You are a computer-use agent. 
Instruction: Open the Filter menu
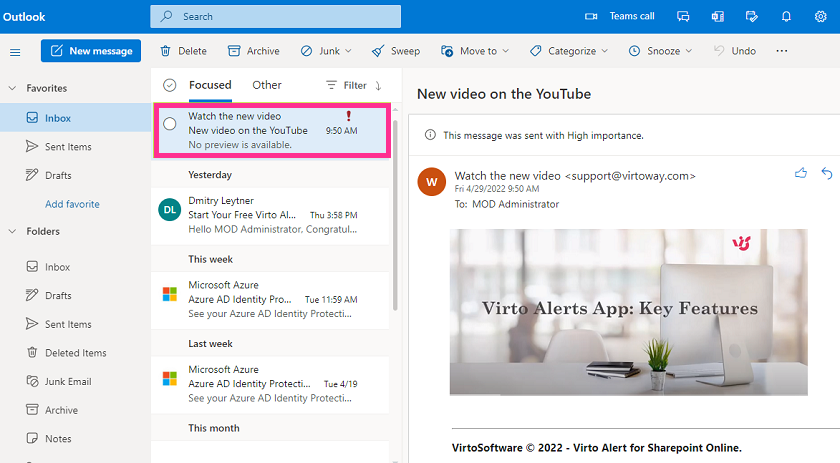click(346, 85)
